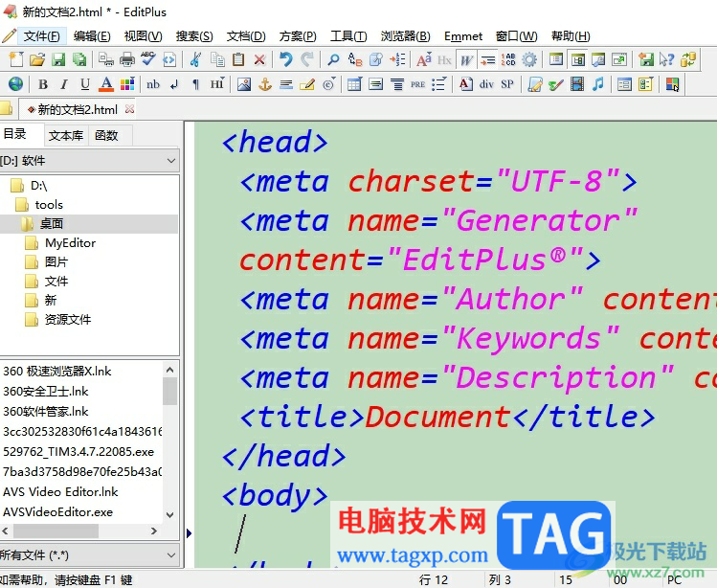Open the 搜索(S) menu

point(194,35)
